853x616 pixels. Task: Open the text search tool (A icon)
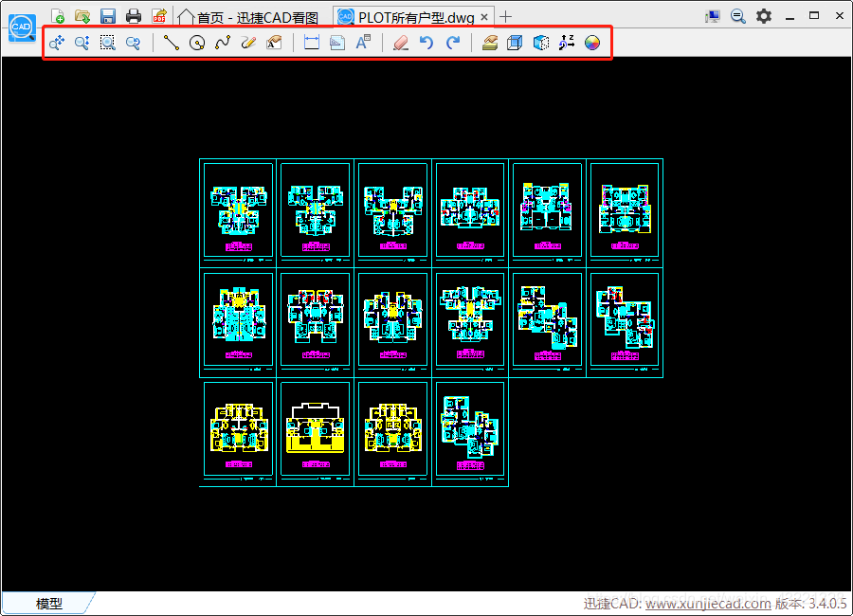tap(363, 43)
